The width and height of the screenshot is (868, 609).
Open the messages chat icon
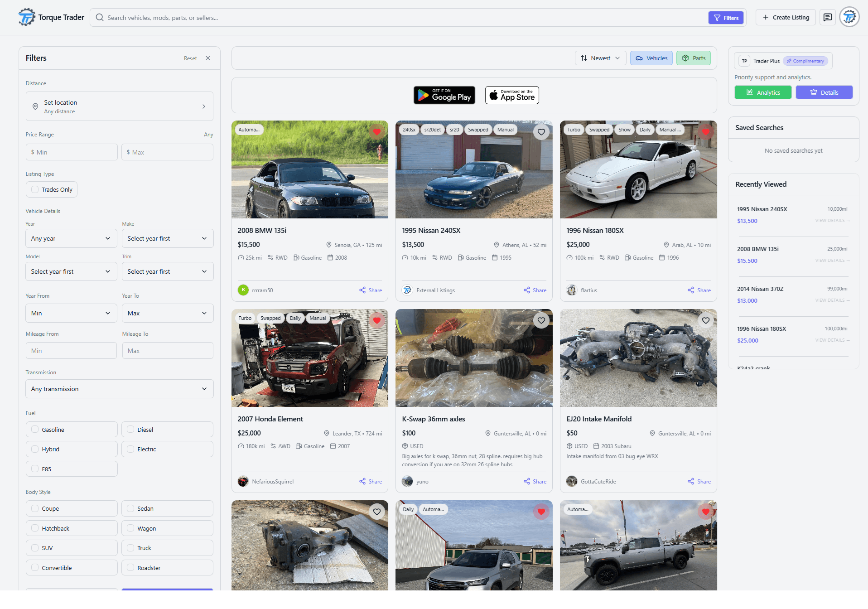click(827, 17)
